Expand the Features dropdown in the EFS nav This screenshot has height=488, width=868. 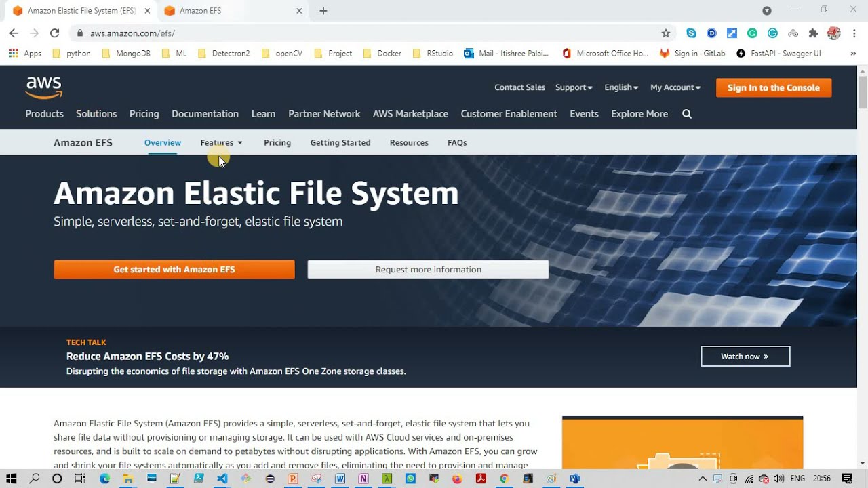(221, 142)
